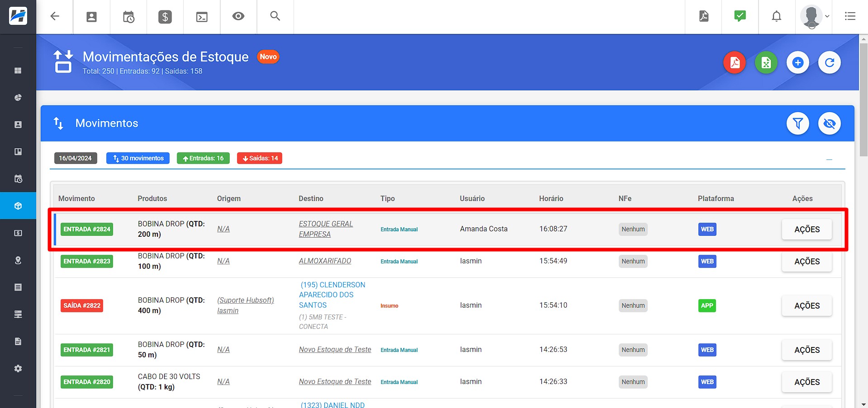Screen dimensions: 868x408
Task: Open the server rack icon in sidebar
Action: pyautogui.click(x=18, y=314)
